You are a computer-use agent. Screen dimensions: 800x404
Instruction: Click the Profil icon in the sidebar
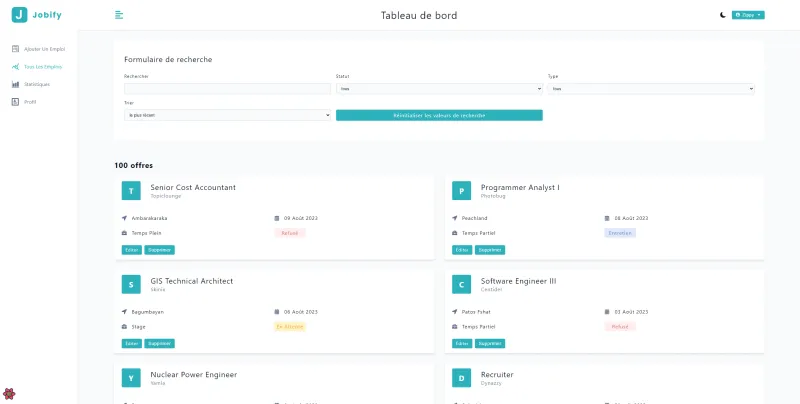pyautogui.click(x=15, y=102)
